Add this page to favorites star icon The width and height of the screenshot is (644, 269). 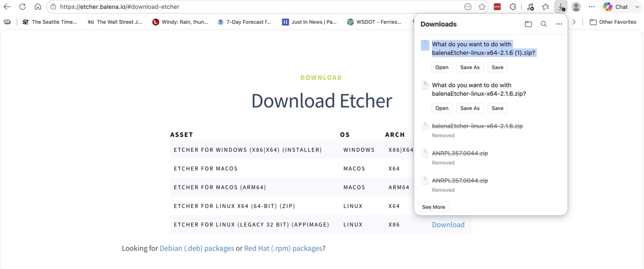click(482, 7)
